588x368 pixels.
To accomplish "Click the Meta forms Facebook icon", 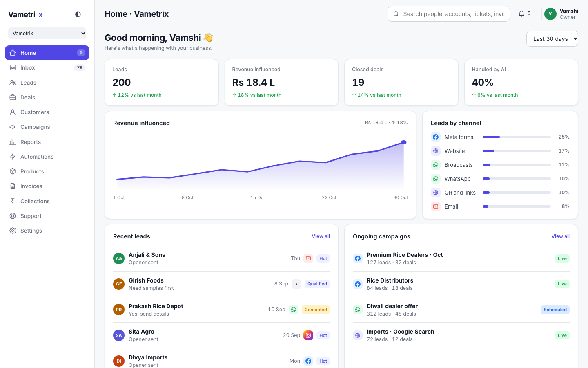I will pos(436,137).
